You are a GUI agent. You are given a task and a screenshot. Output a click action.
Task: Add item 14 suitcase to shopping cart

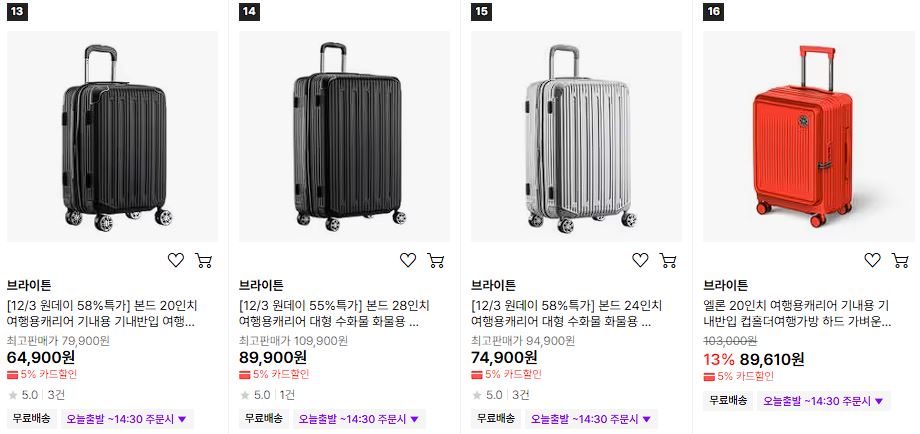click(x=435, y=260)
